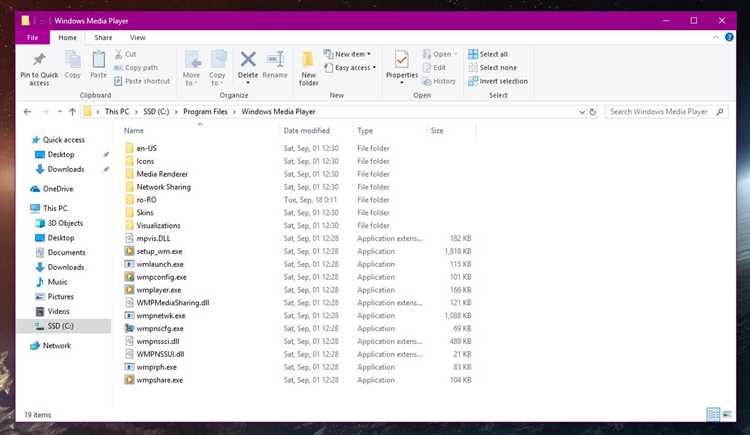Choose Paste shortcut in the ribbon
This screenshot has height=435, width=750.
point(142,81)
